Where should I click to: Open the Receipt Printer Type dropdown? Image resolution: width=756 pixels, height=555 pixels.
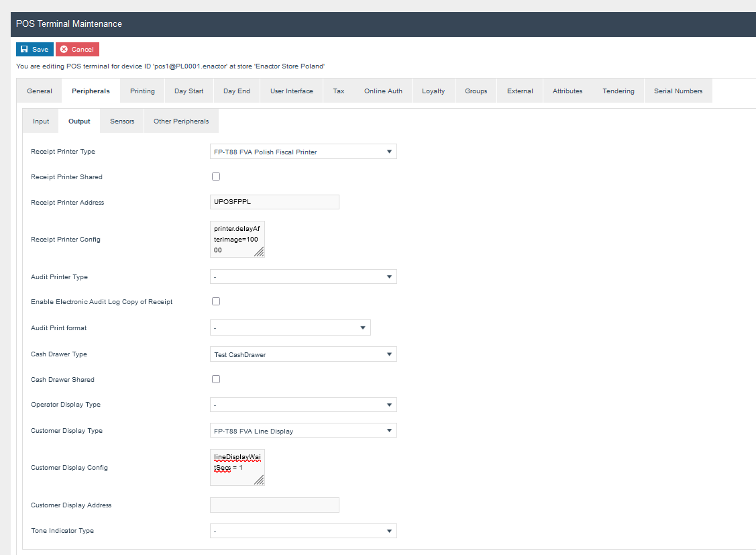point(303,152)
